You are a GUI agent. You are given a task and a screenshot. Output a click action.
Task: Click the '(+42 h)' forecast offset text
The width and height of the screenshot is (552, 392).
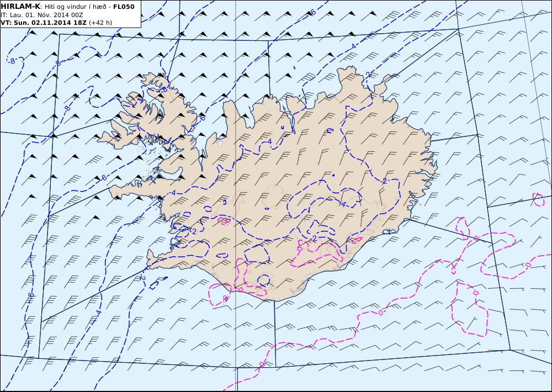pos(100,23)
